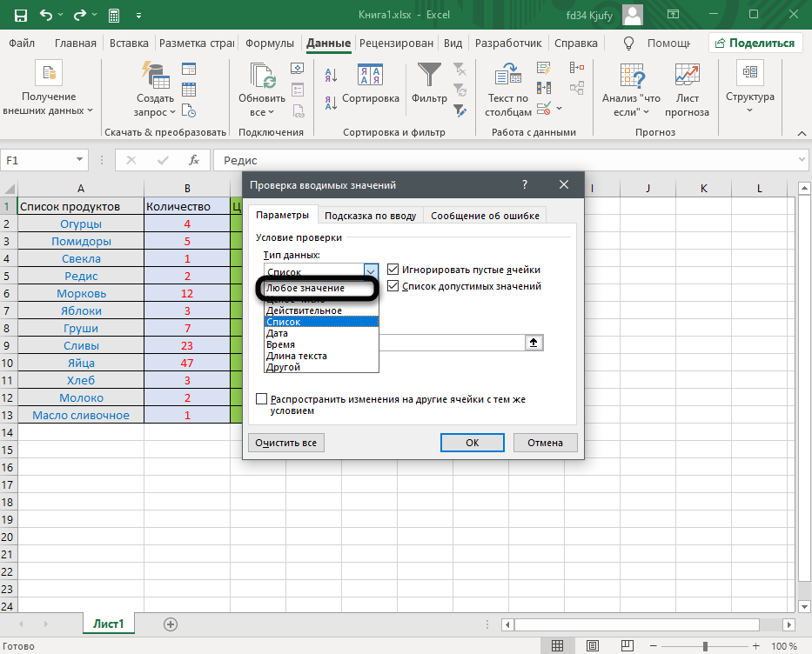This screenshot has height=654, width=812.
Task: Expand the Name Box dropdown arrow
Action: coord(81,160)
